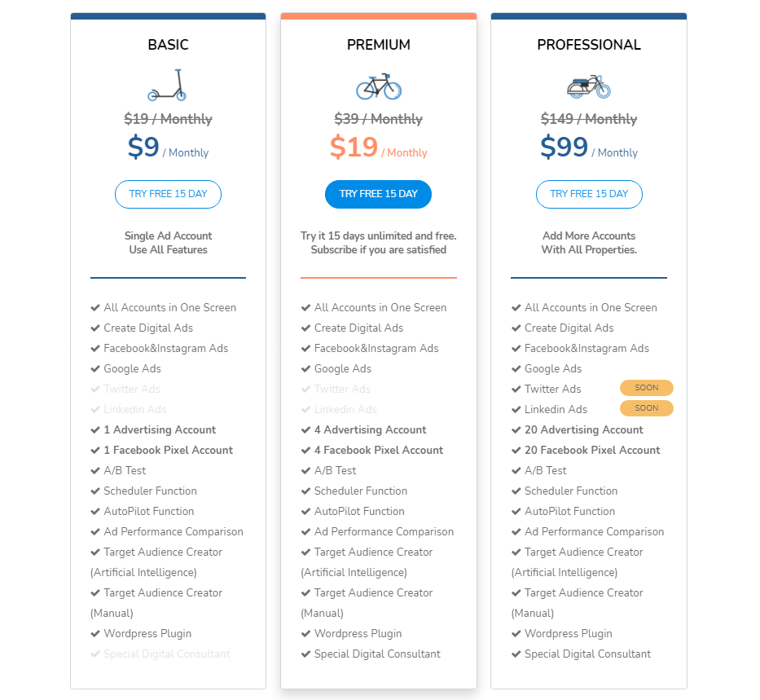Click "4 Facebook Pixel Account" in Premium
Viewport: 760px width, 700px height.
pos(378,450)
